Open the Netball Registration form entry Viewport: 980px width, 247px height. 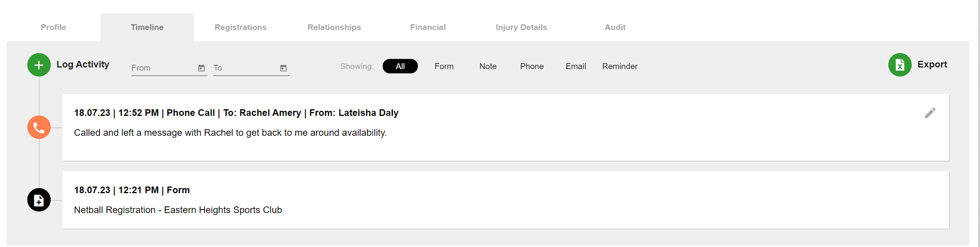(x=506, y=200)
